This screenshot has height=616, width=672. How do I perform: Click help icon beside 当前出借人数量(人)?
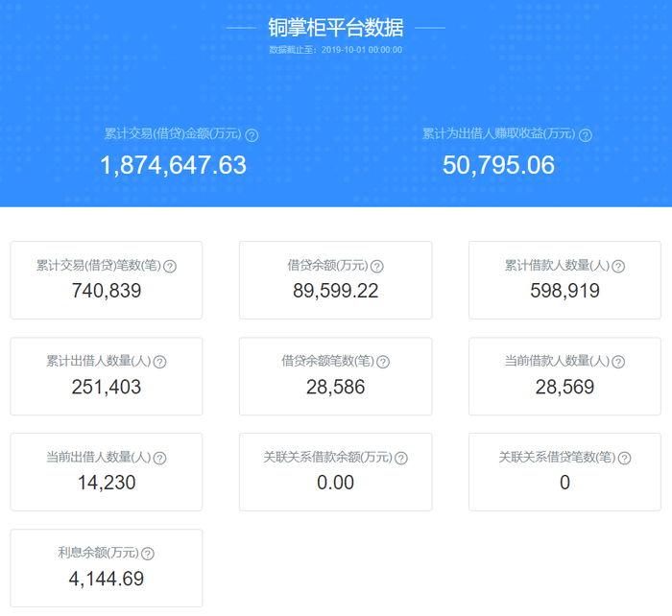click(x=160, y=459)
